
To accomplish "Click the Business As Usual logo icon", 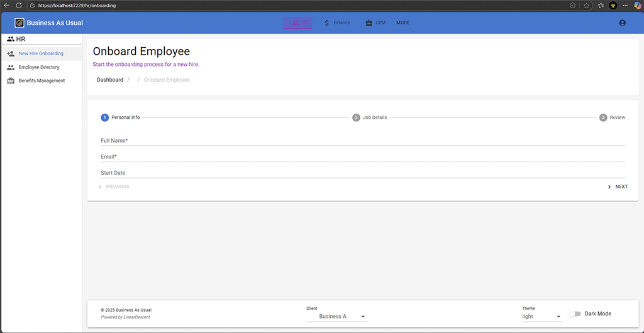I will (x=19, y=23).
